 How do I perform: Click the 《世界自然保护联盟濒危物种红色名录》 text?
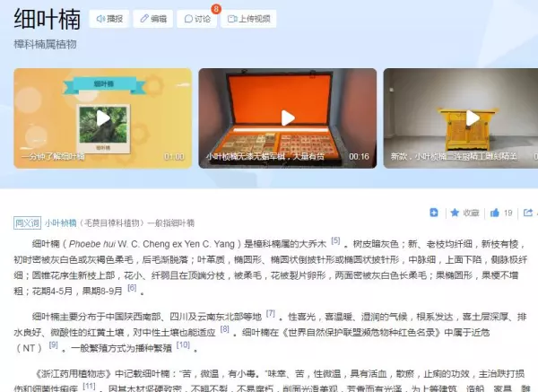[361, 333]
